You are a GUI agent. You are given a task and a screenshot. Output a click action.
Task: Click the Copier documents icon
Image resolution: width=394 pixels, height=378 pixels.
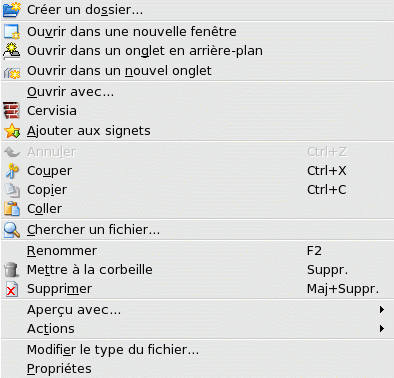[12, 190]
